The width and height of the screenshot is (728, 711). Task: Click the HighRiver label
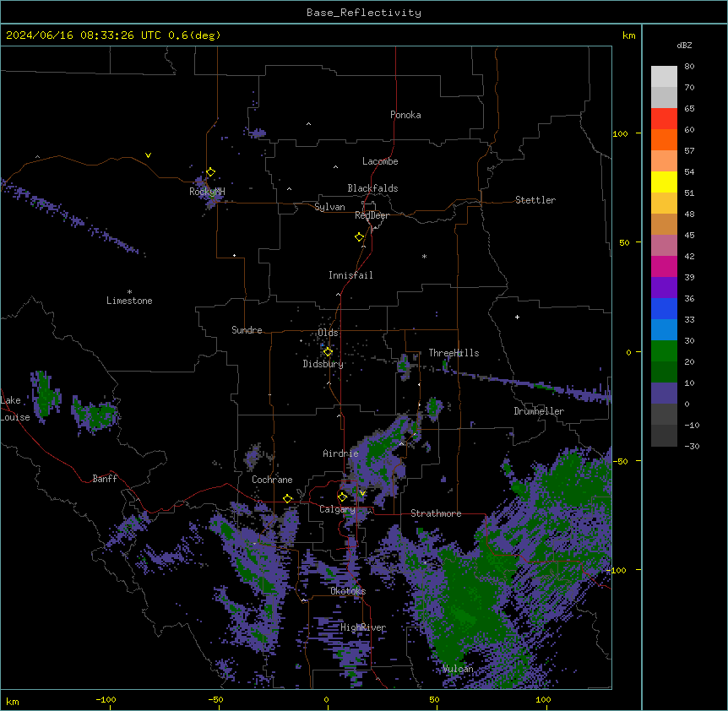tap(363, 627)
